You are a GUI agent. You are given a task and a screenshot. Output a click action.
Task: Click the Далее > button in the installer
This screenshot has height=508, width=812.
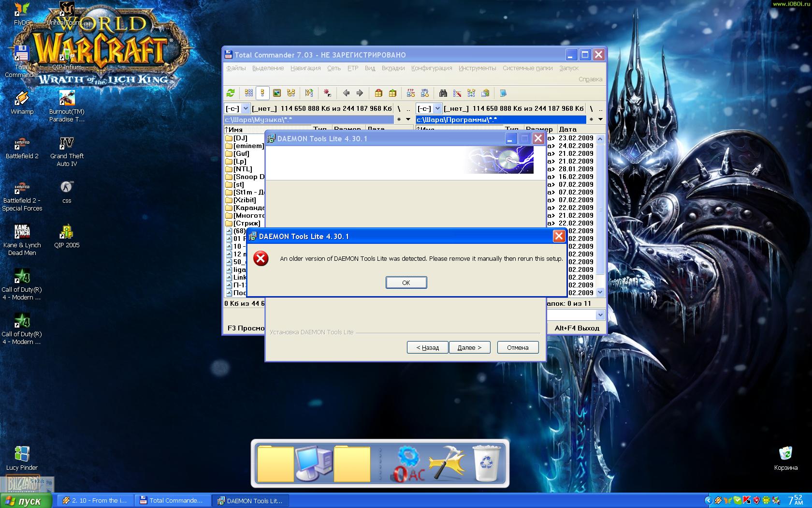pyautogui.click(x=469, y=347)
